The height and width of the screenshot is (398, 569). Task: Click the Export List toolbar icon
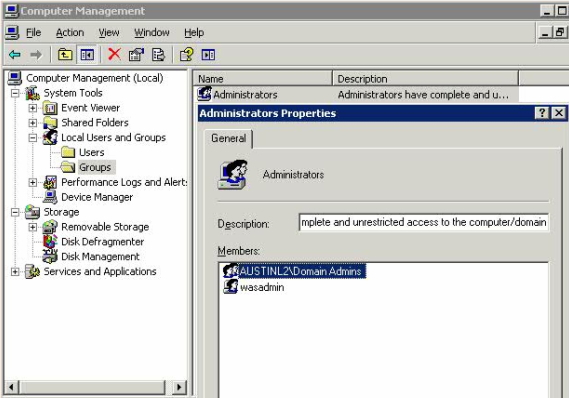158,55
